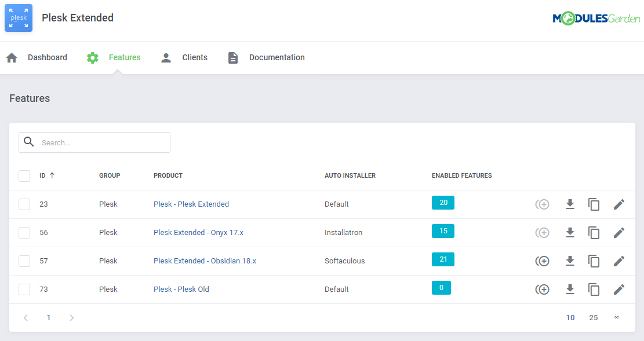The image size is (644, 341).
Task: Edit the Obsidian 18.x row with pencil icon
Action: tap(619, 261)
